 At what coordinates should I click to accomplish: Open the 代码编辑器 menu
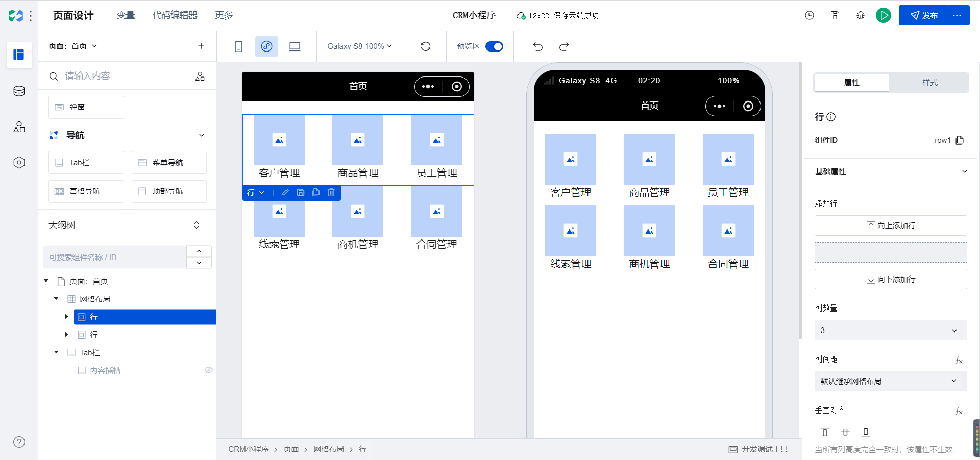[x=175, y=15]
